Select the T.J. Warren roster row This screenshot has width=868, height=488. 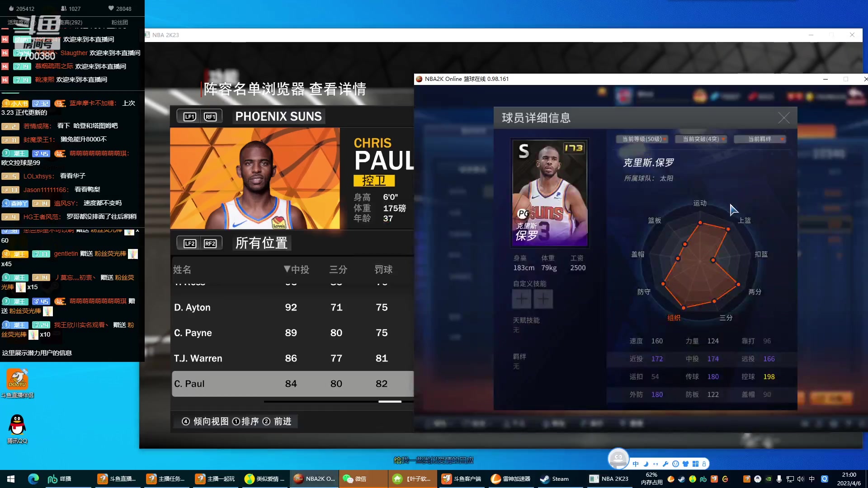(x=292, y=358)
